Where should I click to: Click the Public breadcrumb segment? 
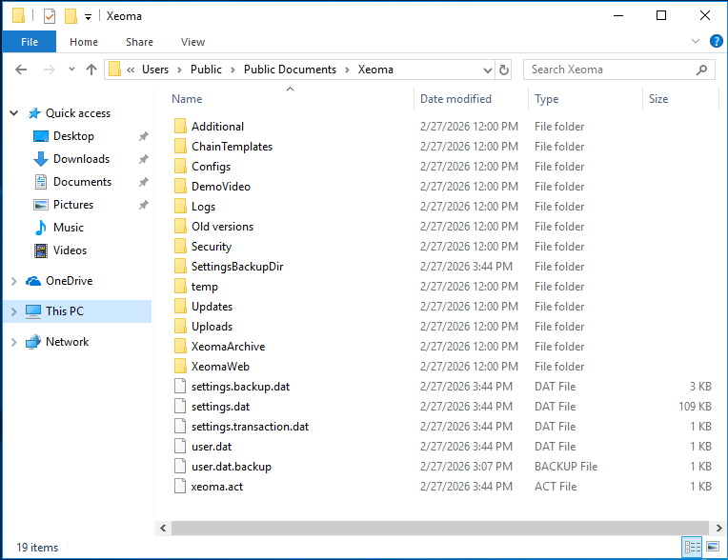206,70
